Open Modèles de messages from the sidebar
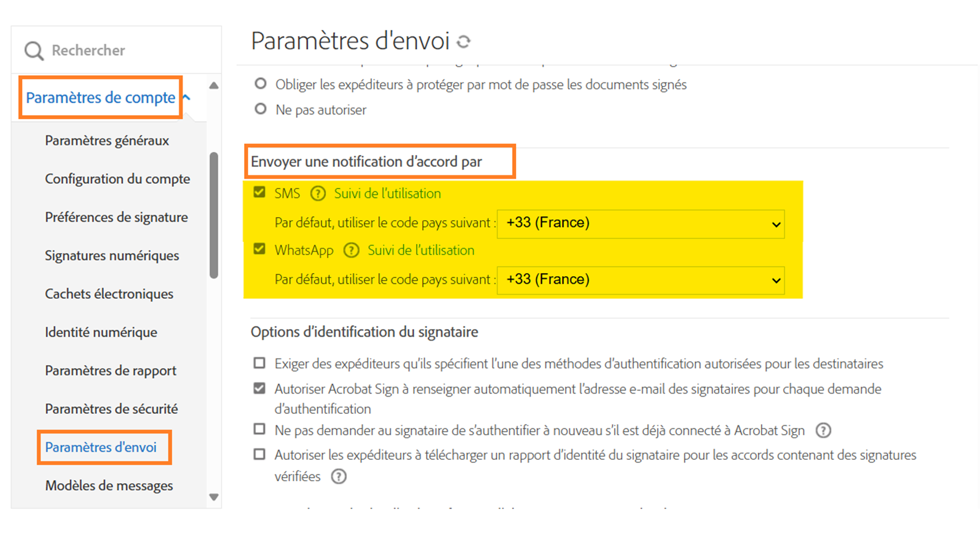 point(109,485)
